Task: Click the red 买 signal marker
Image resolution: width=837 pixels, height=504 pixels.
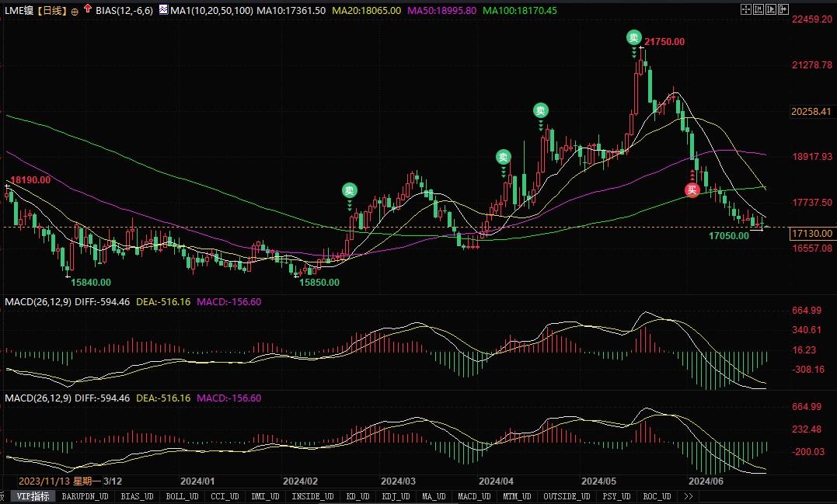Action: 692,189
